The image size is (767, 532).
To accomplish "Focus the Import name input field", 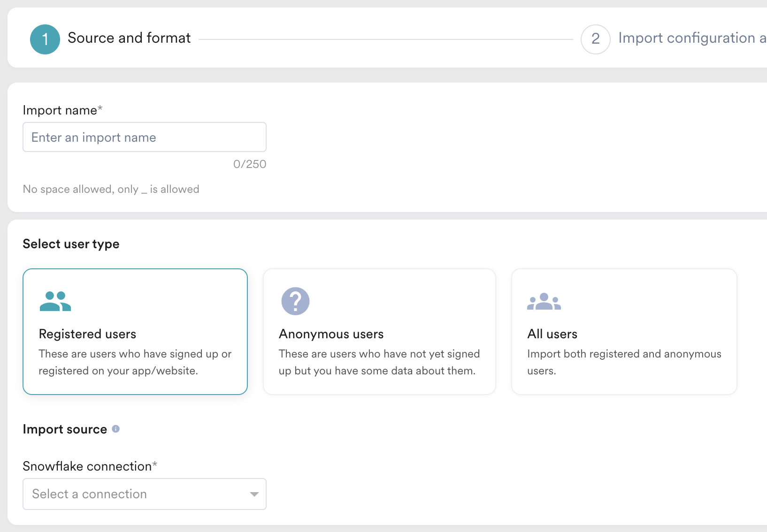I will [145, 137].
